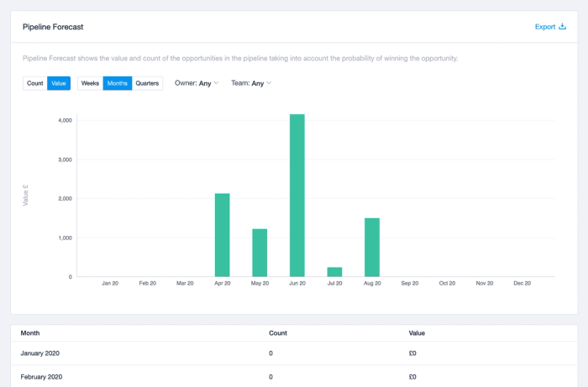The width and height of the screenshot is (588, 387).
Task: Select the Value toggle button
Action: [59, 83]
